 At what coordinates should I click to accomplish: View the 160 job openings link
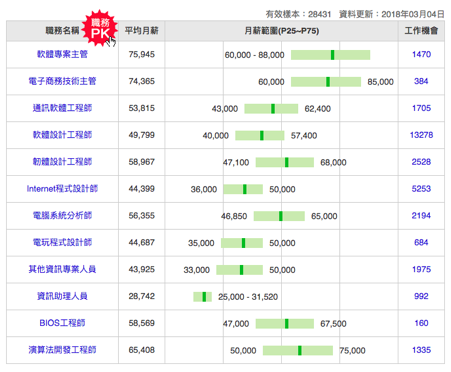421,323
